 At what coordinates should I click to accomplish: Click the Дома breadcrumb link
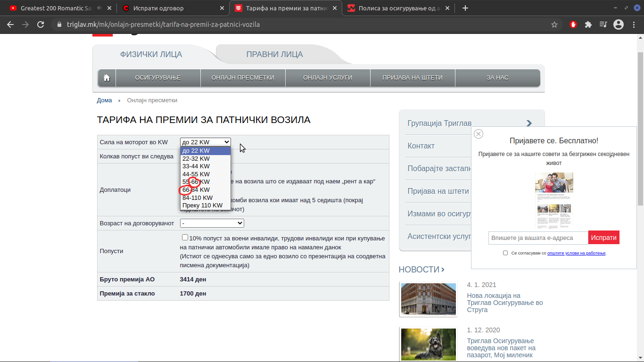pos(104,100)
